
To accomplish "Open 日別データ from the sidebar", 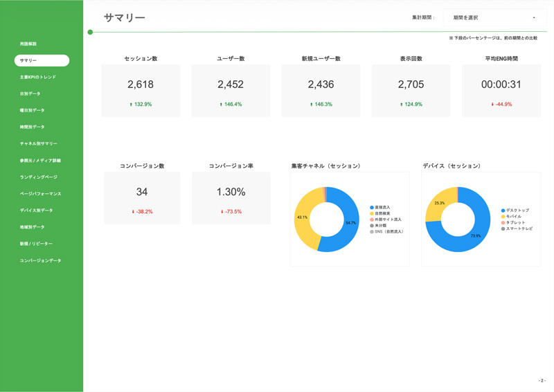I will click(30, 94).
